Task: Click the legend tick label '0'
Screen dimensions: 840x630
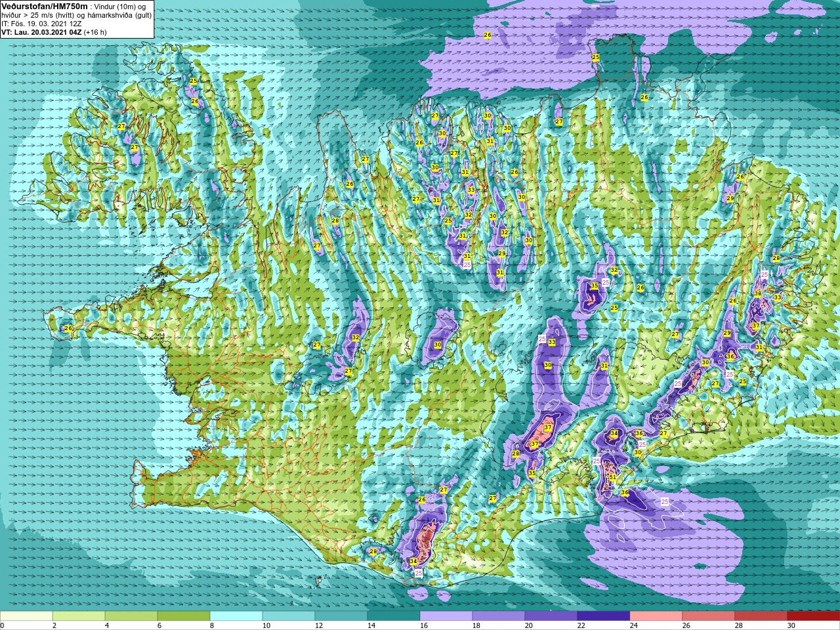Action: [x=2, y=625]
